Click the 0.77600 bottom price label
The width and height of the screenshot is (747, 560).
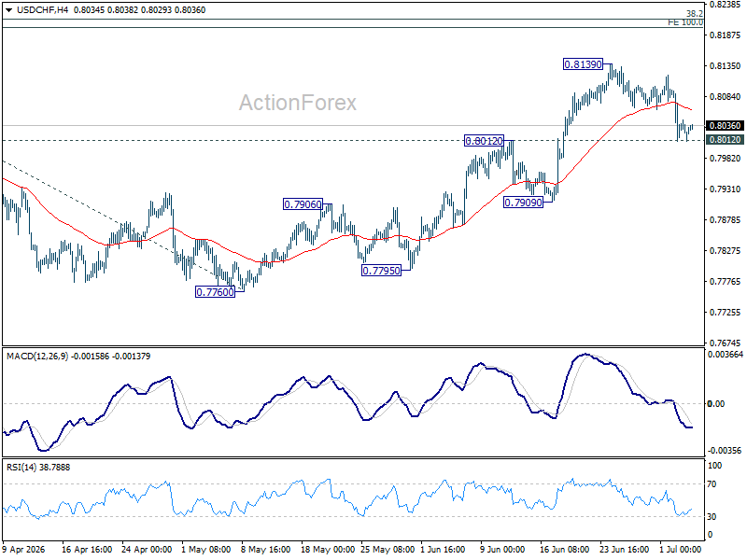point(216,292)
